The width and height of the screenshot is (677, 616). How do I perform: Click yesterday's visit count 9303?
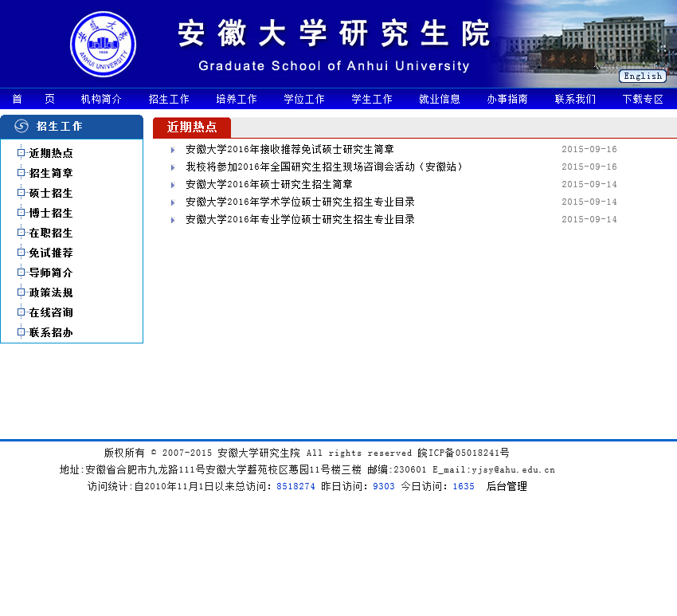pyautogui.click(x=384, y=486)
